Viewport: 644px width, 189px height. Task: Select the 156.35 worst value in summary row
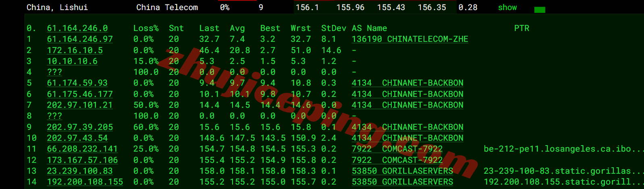tap(432, 7)
